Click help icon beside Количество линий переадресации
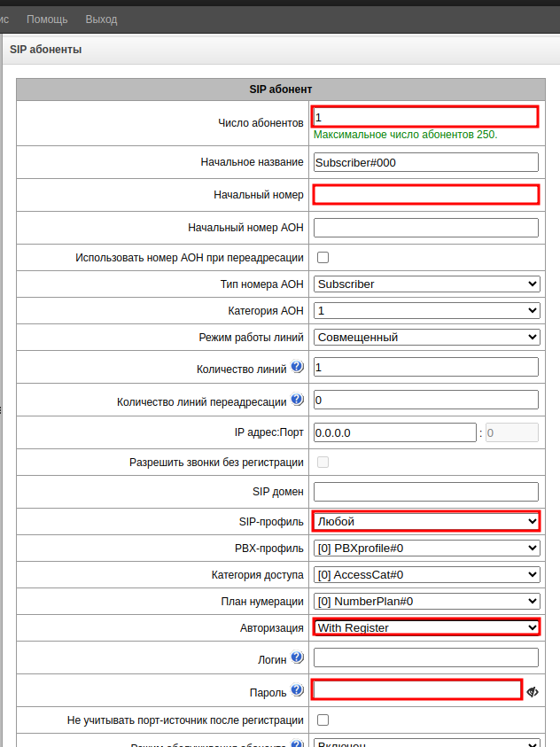Image resolution: width=560 pixels, height=747 pixels. pyautogui.click(x=297, y=400)
